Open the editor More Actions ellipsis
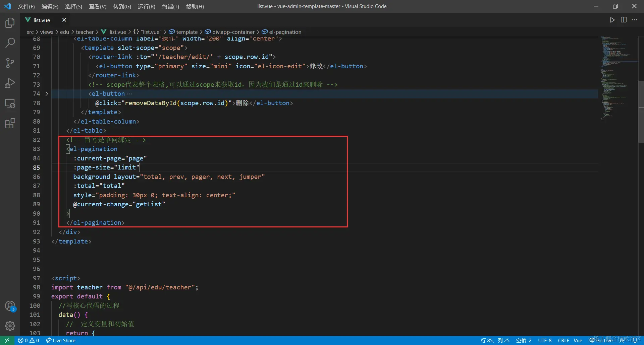 coord(634,20)
